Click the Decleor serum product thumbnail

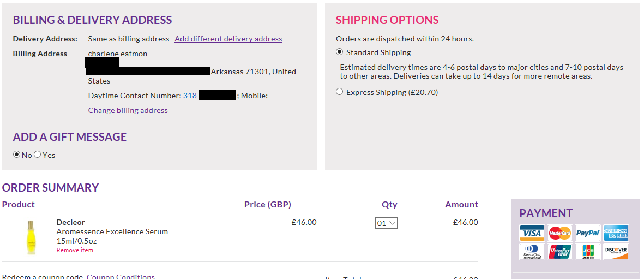[x=31, y=237]
